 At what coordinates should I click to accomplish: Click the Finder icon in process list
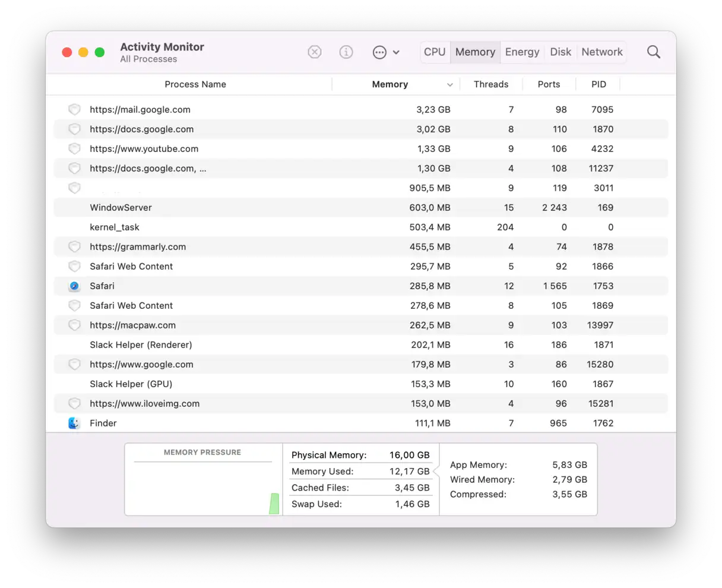tap(74, 423)
